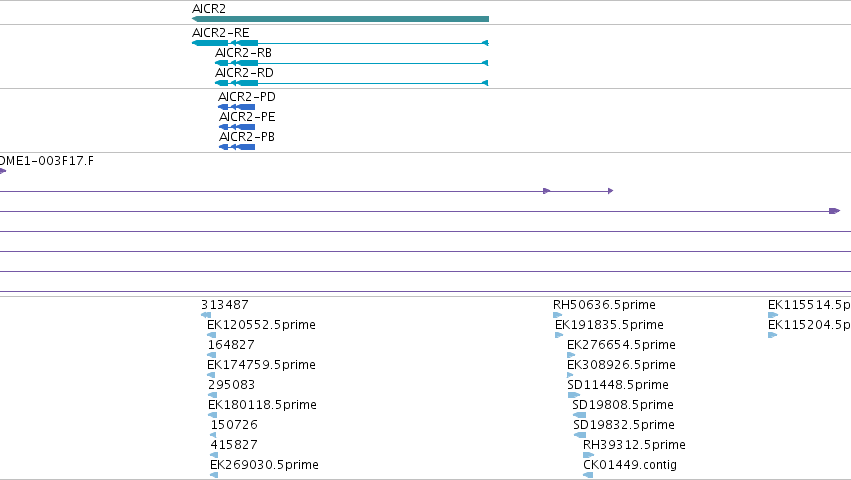Select the AICR2-PE protein label
851x480 pixels.
click(247, 117)
